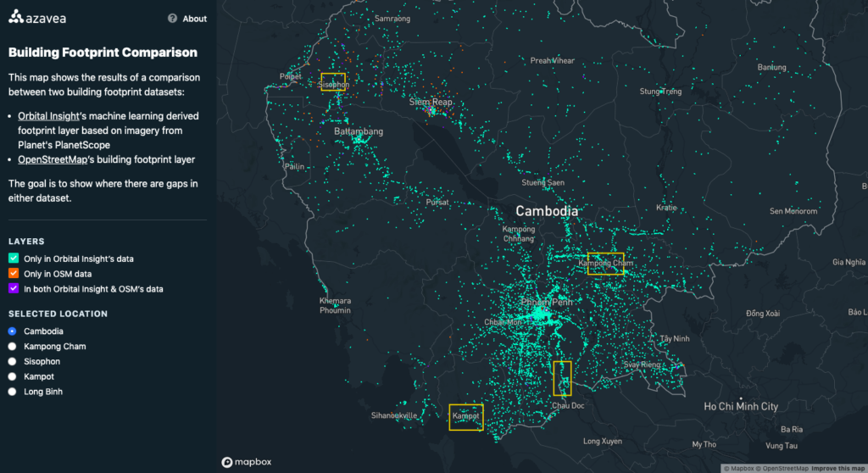Screen dimensions: 868x473
Task: Click the Cambodia country label on map
Action: (x=547, y=211)
